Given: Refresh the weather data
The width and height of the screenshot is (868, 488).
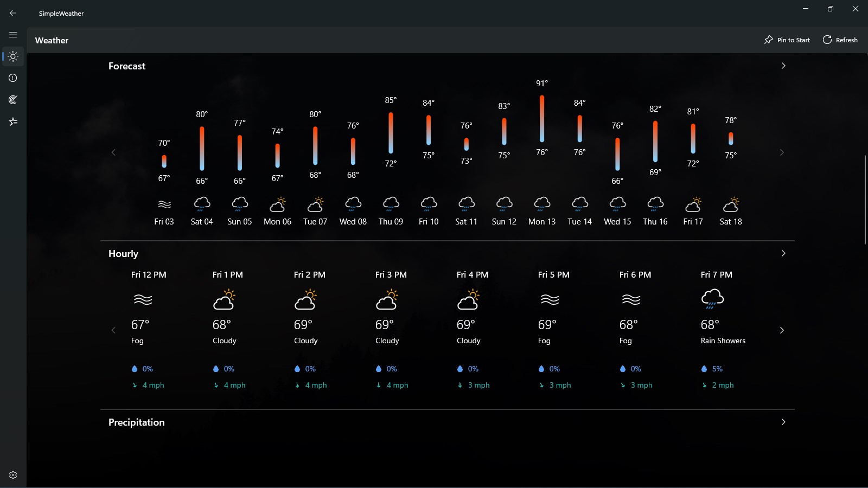Looking at the screenshot, I should tap(840, 40).
